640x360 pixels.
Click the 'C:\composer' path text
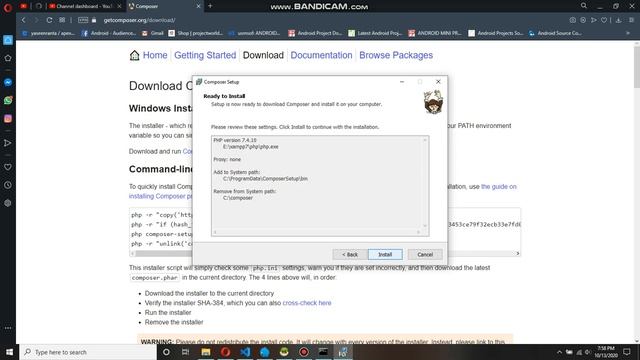tap(238, 198)
